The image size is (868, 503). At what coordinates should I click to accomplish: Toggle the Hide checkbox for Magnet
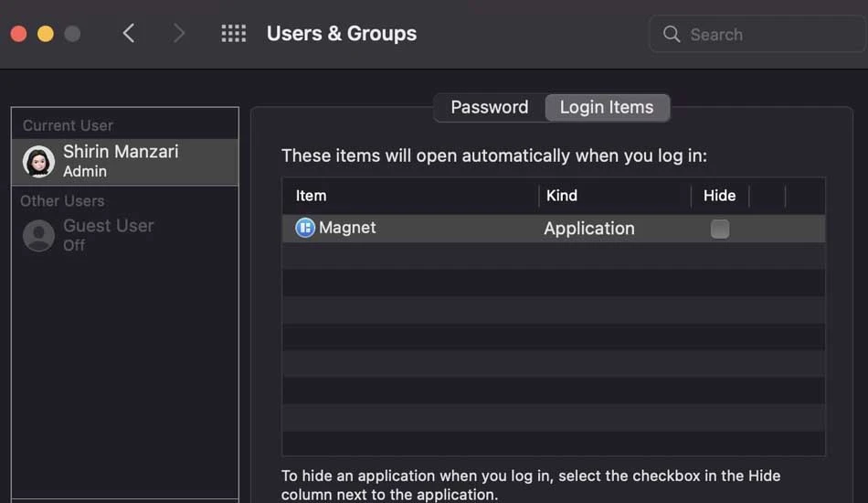(720, 229)
